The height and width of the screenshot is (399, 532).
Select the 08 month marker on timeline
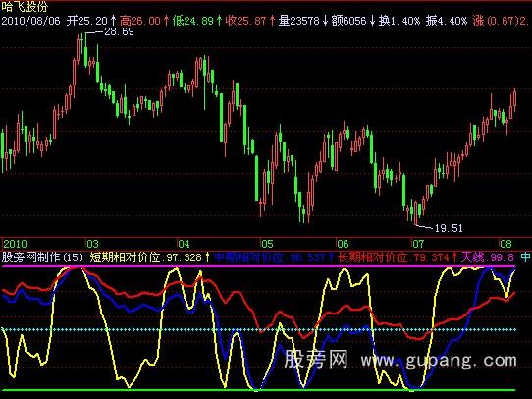505,244
